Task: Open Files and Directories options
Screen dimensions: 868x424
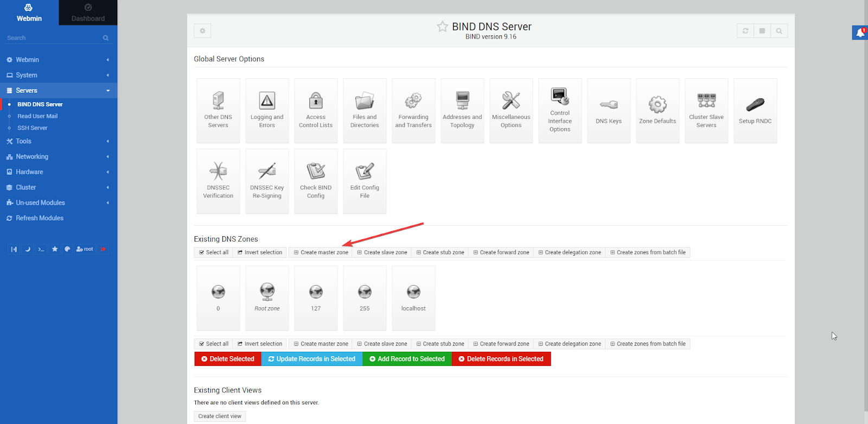Action: tap(365, 111)
